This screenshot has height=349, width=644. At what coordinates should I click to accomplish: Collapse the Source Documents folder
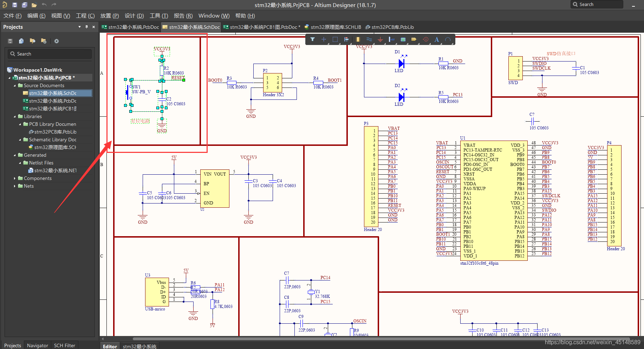click(15, 86)
